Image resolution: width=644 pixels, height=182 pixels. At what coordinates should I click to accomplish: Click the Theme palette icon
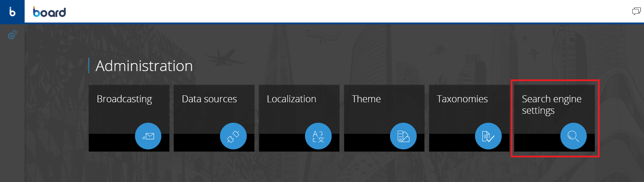403,136
